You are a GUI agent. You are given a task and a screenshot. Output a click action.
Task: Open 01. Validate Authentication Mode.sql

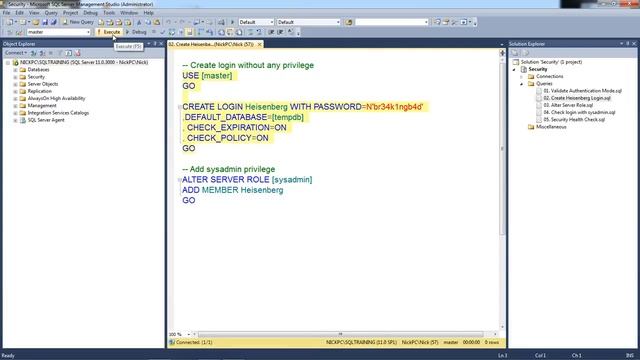pos(582,91)
